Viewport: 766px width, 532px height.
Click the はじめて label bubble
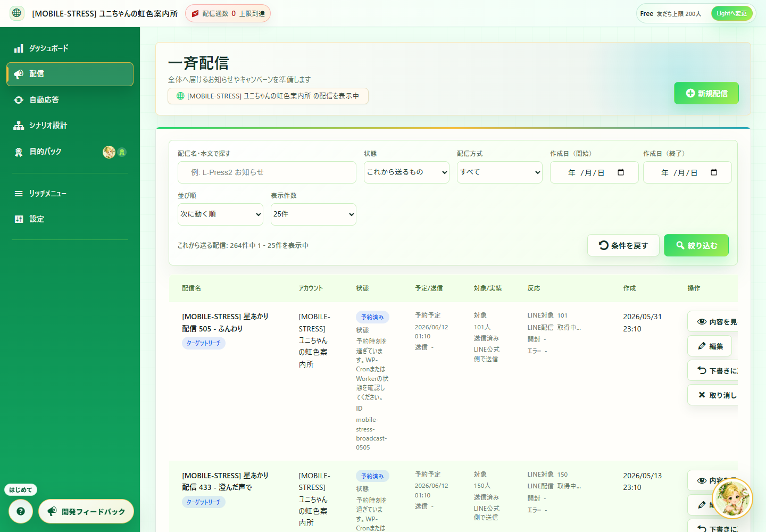(21, 490)
